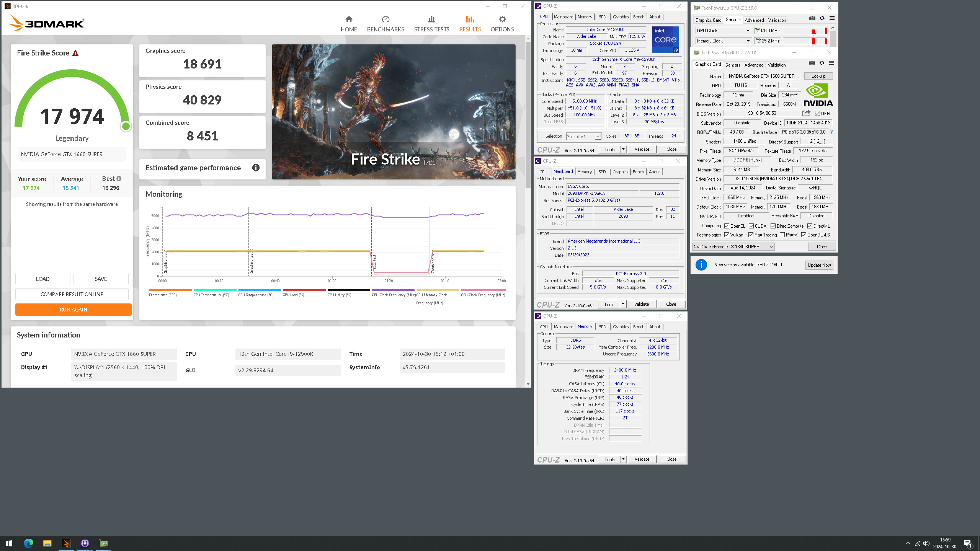Viewport: 980px width, 551px height.
Task: Click the Estimated game performance info icon
Action: [x=256, y=168]
